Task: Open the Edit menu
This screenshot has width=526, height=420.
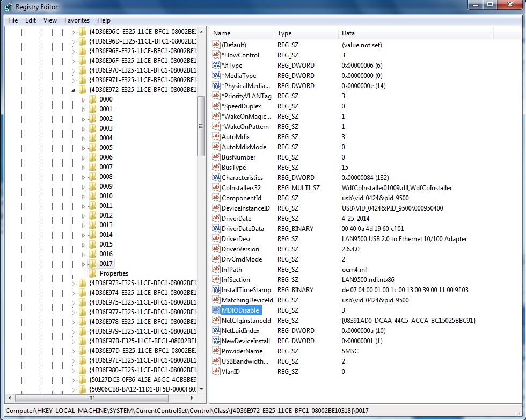Action: (x=30, y=20)
